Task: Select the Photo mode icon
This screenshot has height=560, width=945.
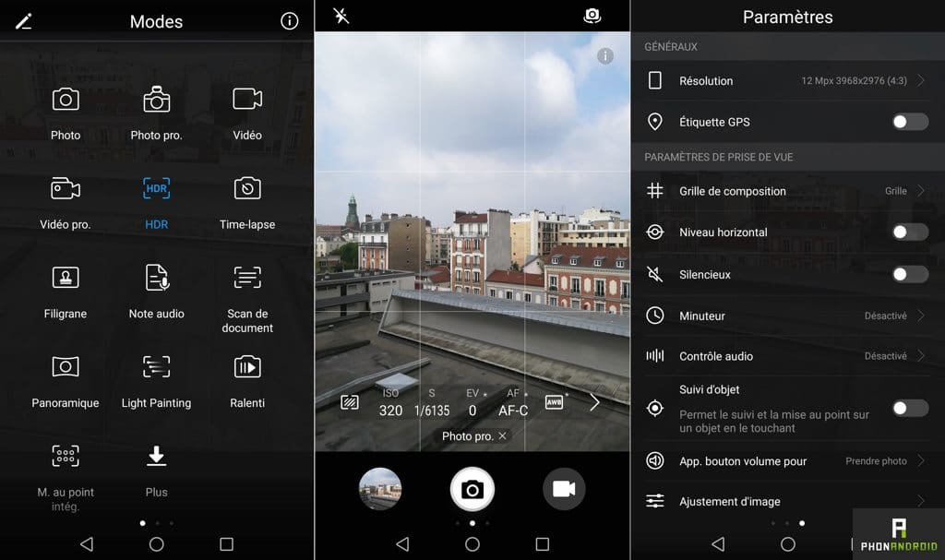Action: click(x=66, y=100)
